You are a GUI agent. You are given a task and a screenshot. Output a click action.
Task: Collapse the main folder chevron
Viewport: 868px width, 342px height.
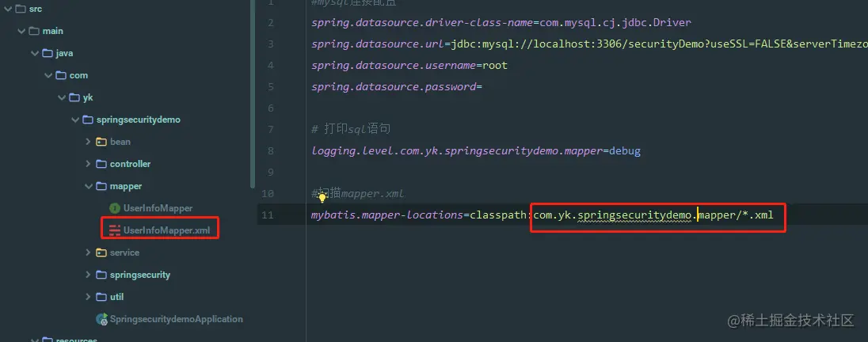pyautogui.click(x=21, y=31)
